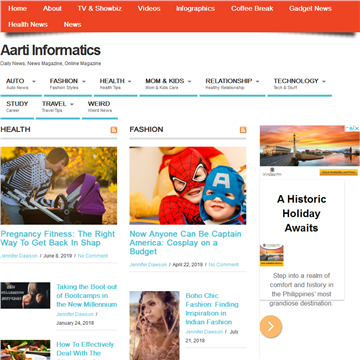Screen dimensions: 360x360
Task: Open the Boho Chic Fashion article
Action: 212,309
